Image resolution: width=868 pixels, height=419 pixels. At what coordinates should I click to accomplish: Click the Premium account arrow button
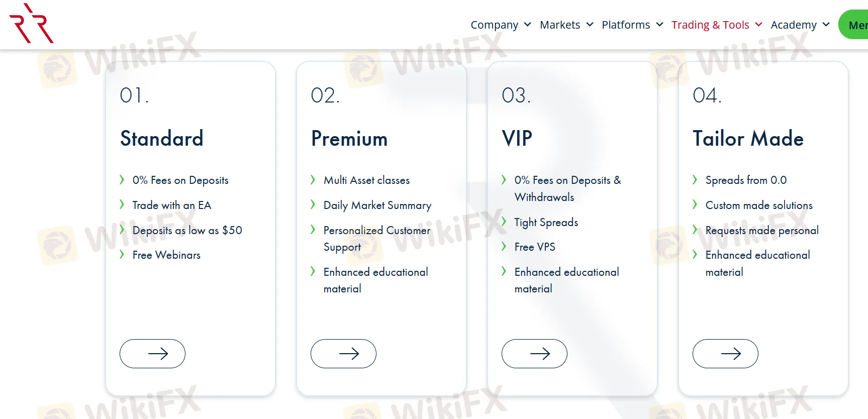click(343, 354)
